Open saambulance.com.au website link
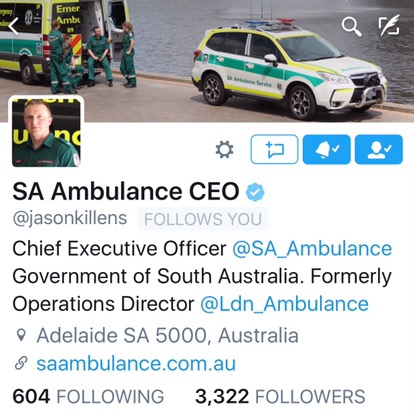 pyautogui.click(x=136, y=363)
